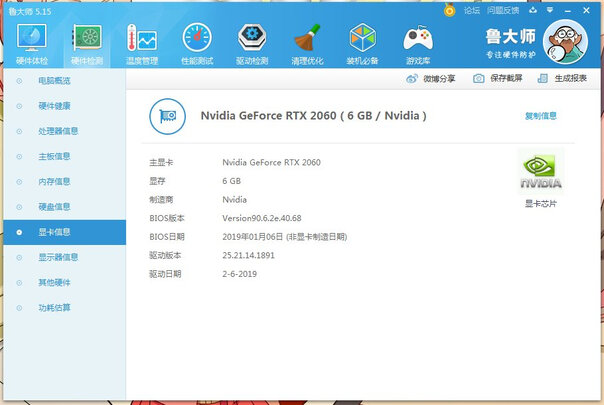Open 性能测试 performance test gauge icon
This screenshot has height=405, width=604.
[197, 40]
